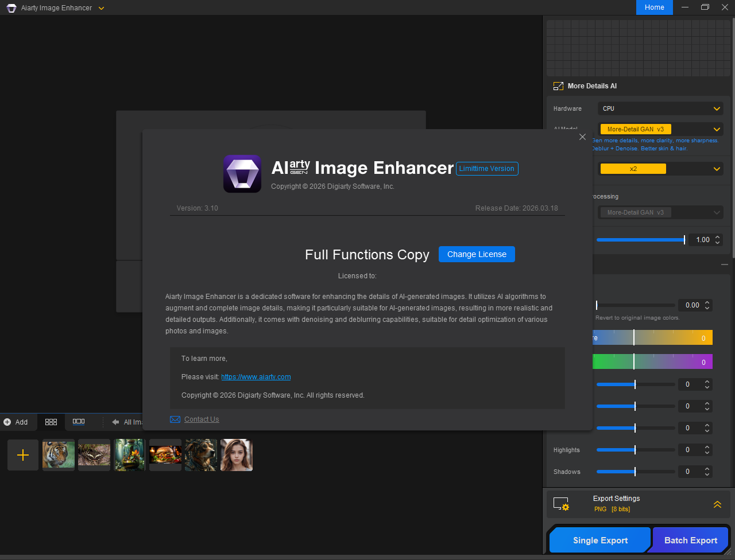This screenshot has height=560, width=735.
Task: Click the green-to-purple tint color slider
Action: point(652,361)
